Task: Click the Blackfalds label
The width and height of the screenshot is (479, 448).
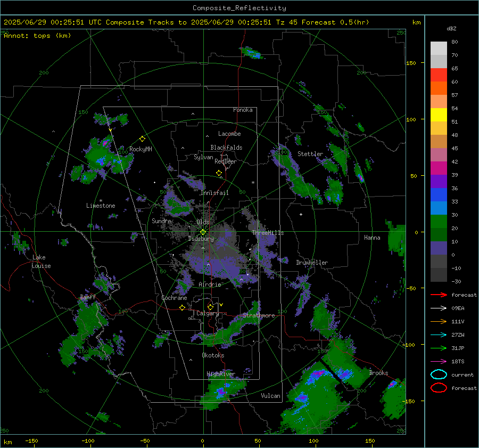Action: pyautogui.click(x=226, y=148)
